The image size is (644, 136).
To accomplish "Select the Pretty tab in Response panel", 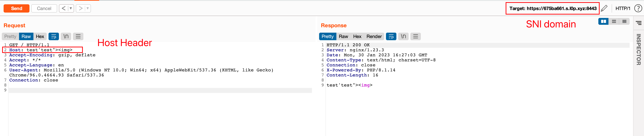I will [x=328, y=36].
